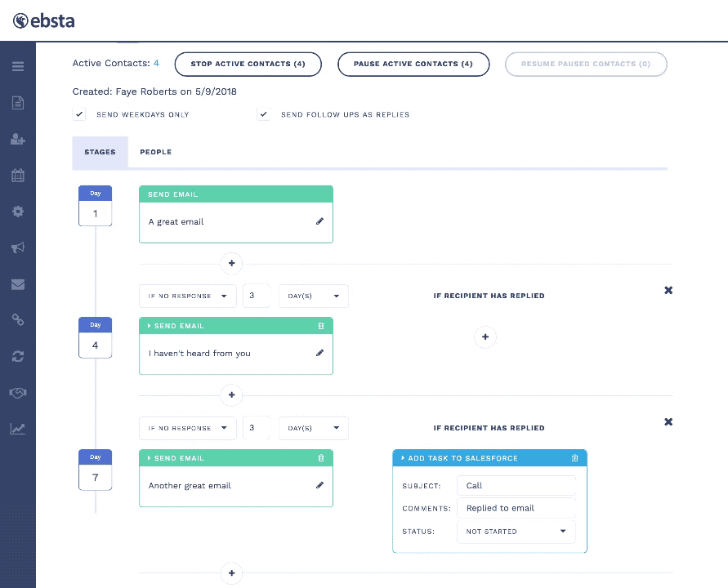Click Stop Active Contacts button
This screenshot has height=588, width=728.
248,64
